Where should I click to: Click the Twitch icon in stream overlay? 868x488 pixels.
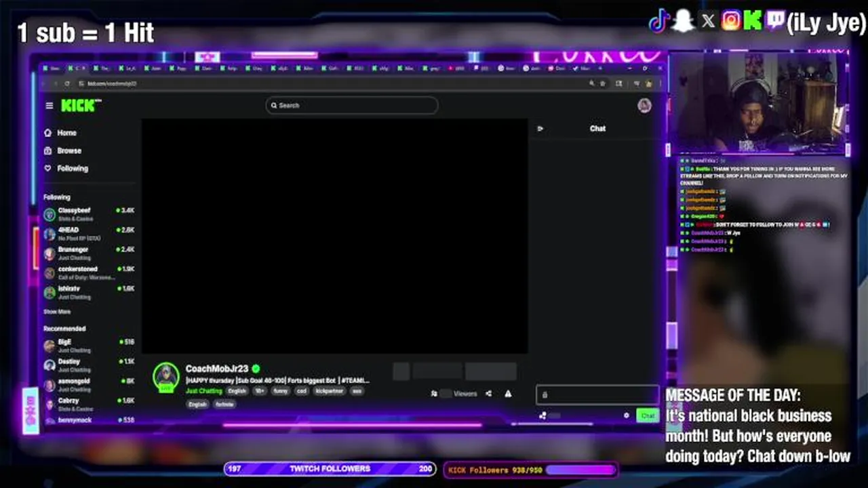pos(774,22)
